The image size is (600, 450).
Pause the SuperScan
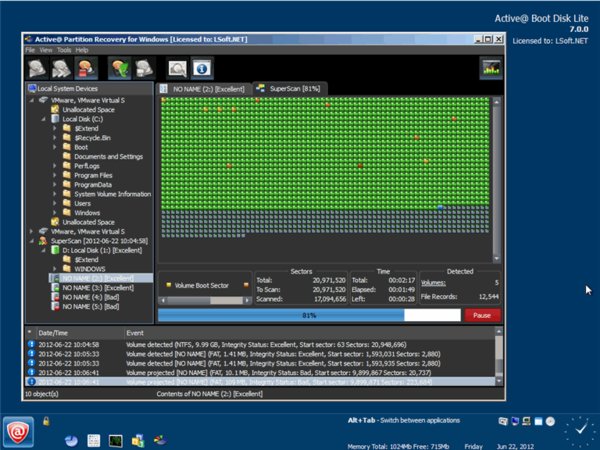click(481, 314)
